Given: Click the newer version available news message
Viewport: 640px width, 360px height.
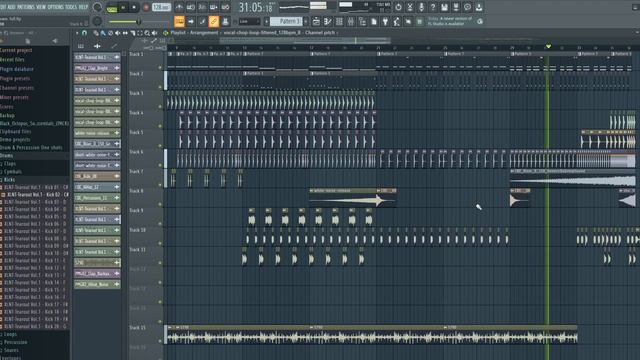Looking at the screenshot, I should tap(450, 21).
